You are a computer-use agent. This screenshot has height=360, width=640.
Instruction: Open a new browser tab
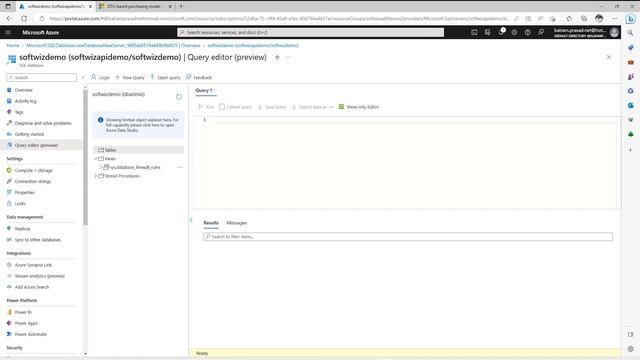[x=181, y=7]
